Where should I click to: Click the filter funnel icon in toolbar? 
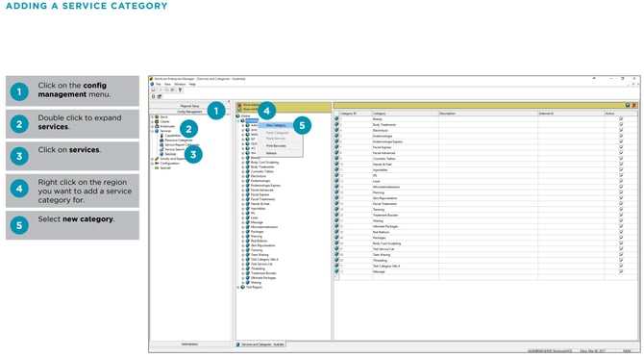180,90
